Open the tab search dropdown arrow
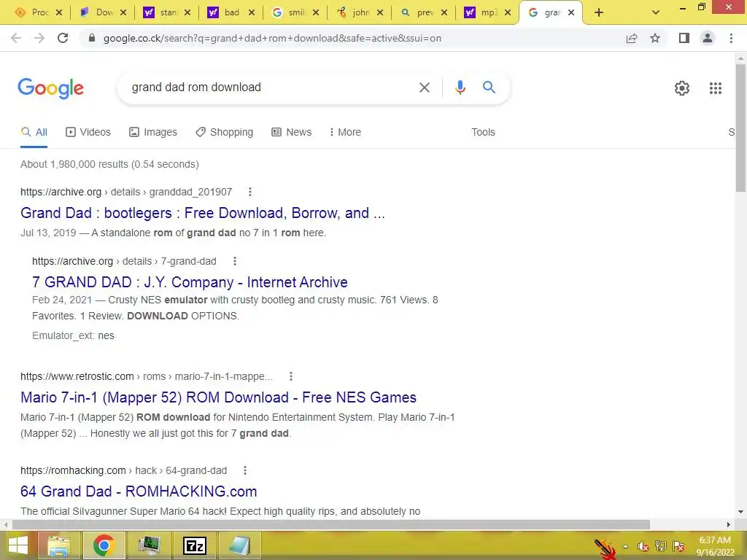This screenshot has height=560, width=747. 656,13
